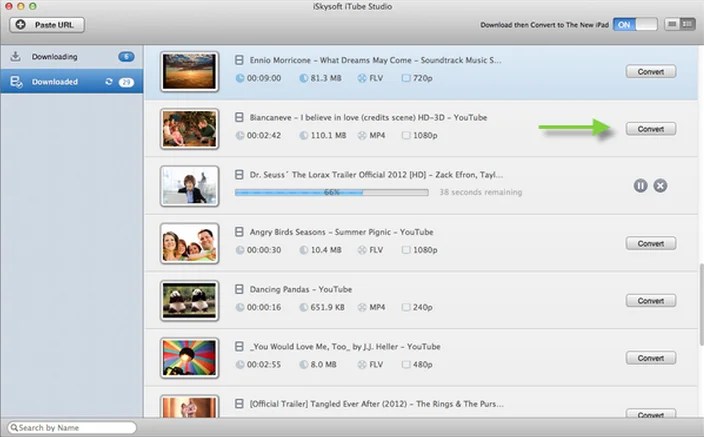Screen dimensions: 704x437
Task: Click the vertical scrollbar of the video list
Action: click(x=701, y=305)
